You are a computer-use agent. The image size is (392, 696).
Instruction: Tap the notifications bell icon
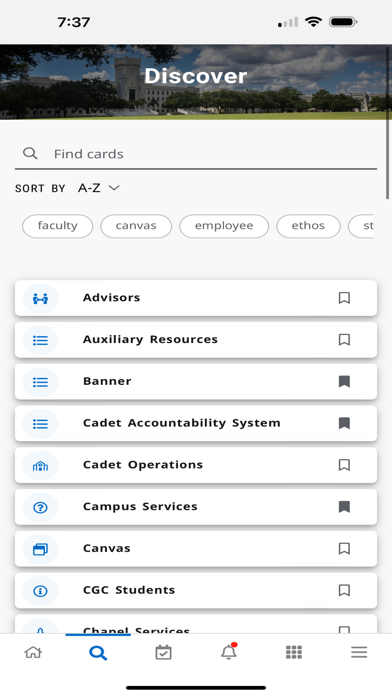click(x=229, y=651)
